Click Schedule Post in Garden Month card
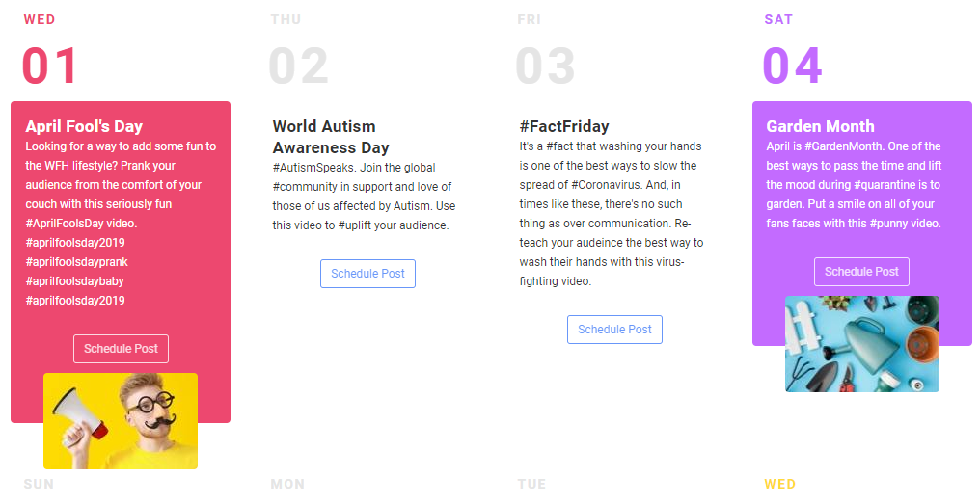Screen dimensions: 980x504 (861, 272)
